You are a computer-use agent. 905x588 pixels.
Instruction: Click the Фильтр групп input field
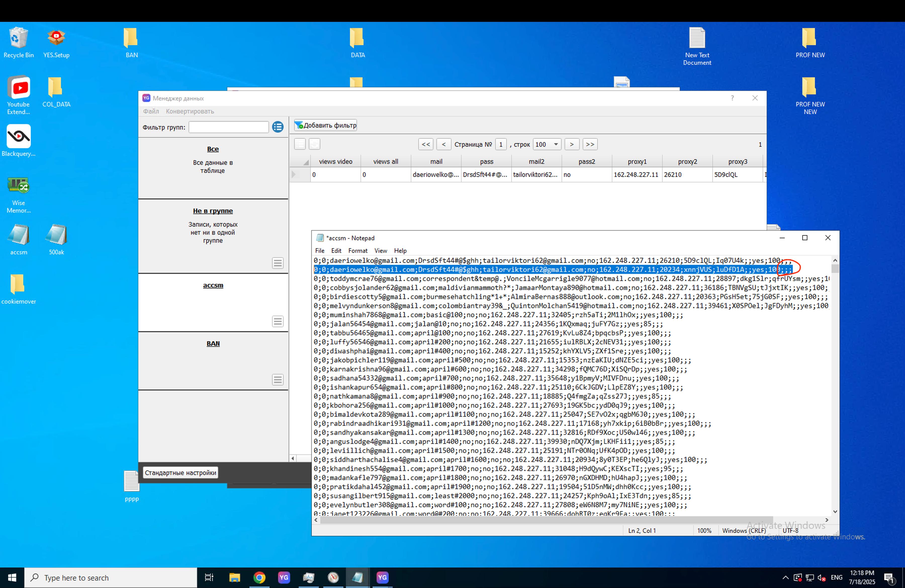point(229,127)
